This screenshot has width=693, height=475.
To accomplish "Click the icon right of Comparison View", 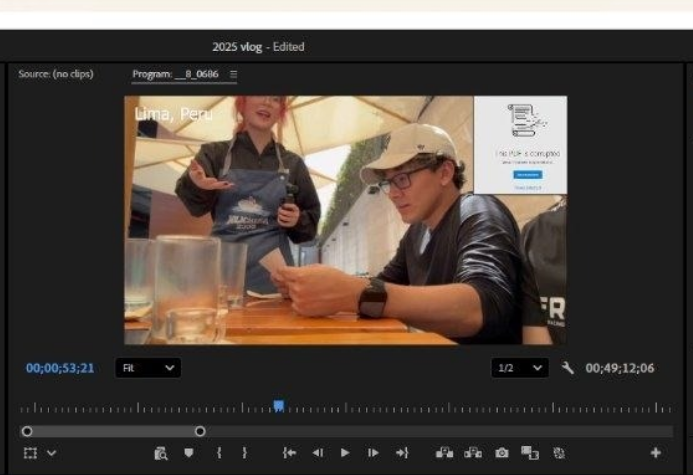I will tap(559, 453).
